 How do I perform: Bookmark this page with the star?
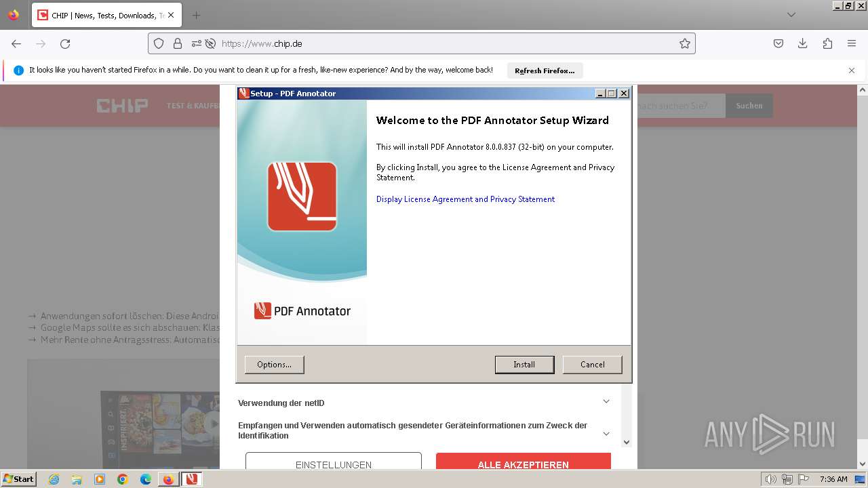[x=685, y=43]
